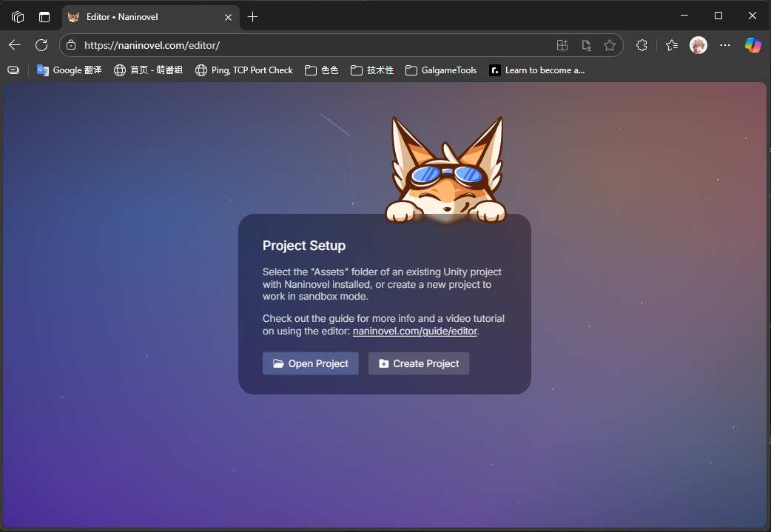
Task: Open the Favorites list icon
Action: (672, 45)
